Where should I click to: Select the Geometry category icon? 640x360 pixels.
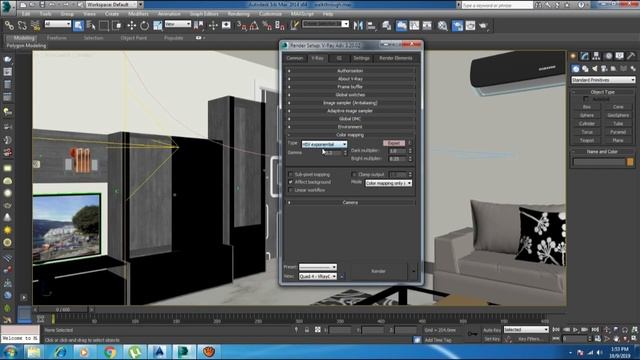click(576, 69)
